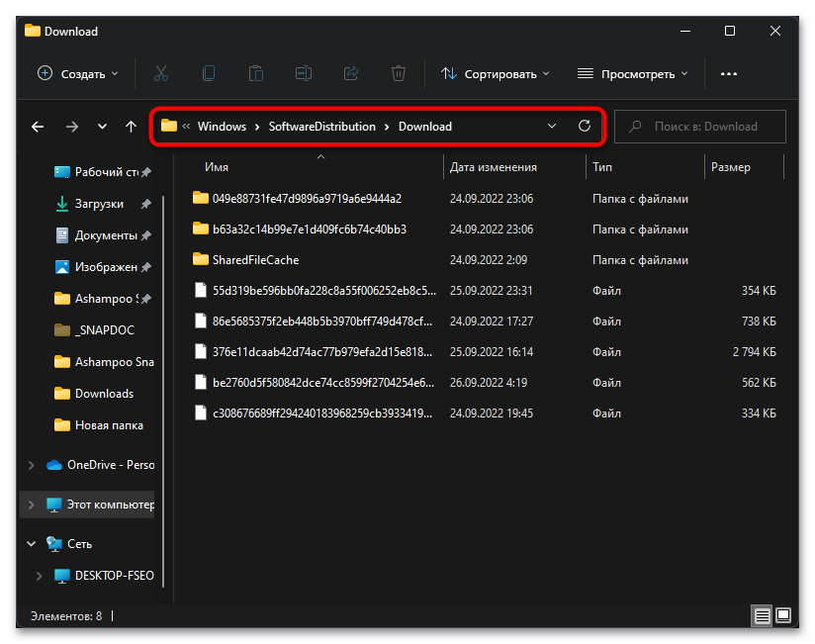This screenshot has height=644, width=815.
Task: Open the Создать new item dropdown
Action: click(x=78, y=74)
